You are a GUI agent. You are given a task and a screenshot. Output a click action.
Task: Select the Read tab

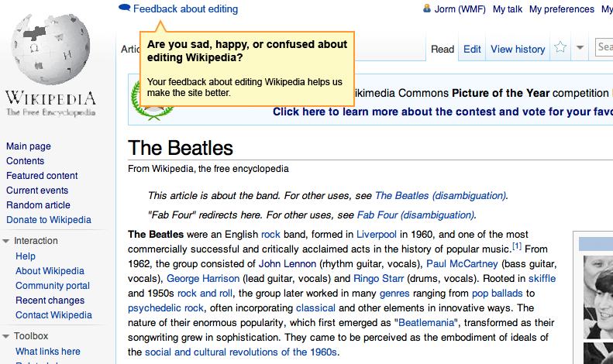click(443, 49)
